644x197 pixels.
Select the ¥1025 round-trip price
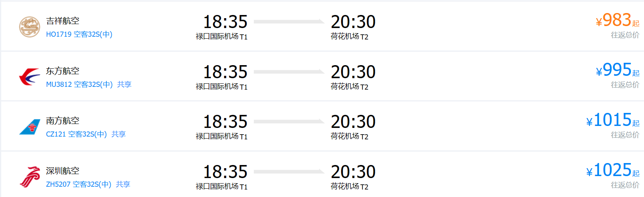pos(612,171)
